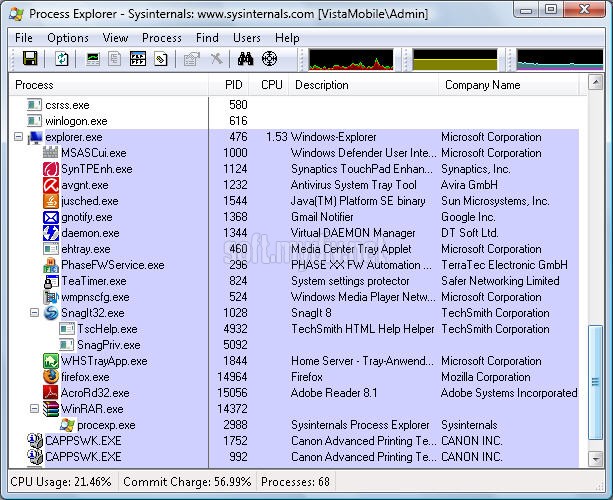Open the Help menu
The width and height of the screenshot is (613, 500).
coord(287,38)
